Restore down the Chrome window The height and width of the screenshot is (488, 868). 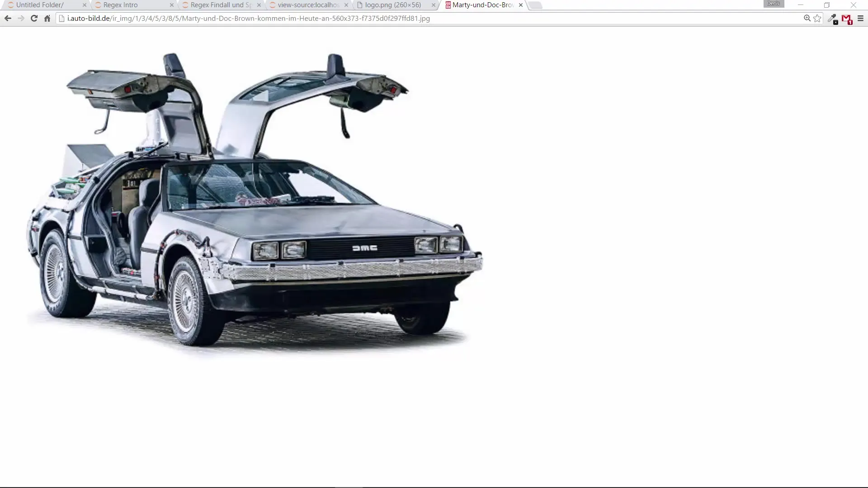pyautogui.click(x=827, y=5)
